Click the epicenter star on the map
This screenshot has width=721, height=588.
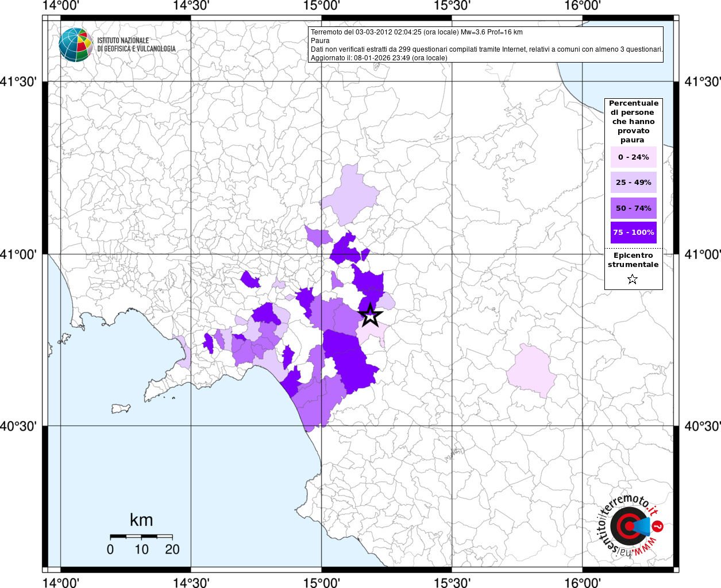[x=371, y=315]
